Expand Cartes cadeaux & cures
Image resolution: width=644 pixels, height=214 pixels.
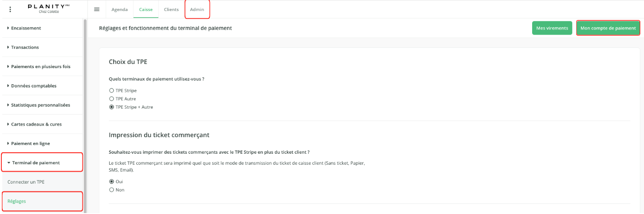point(41,124)
